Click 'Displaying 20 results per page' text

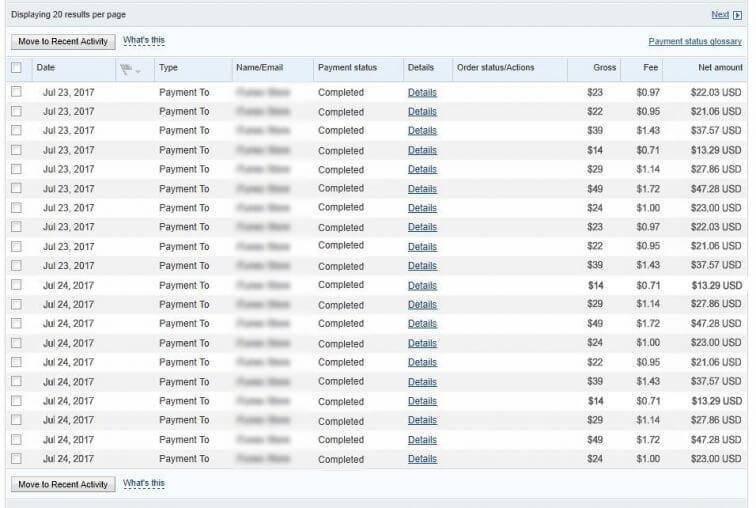tap(68, 14)
